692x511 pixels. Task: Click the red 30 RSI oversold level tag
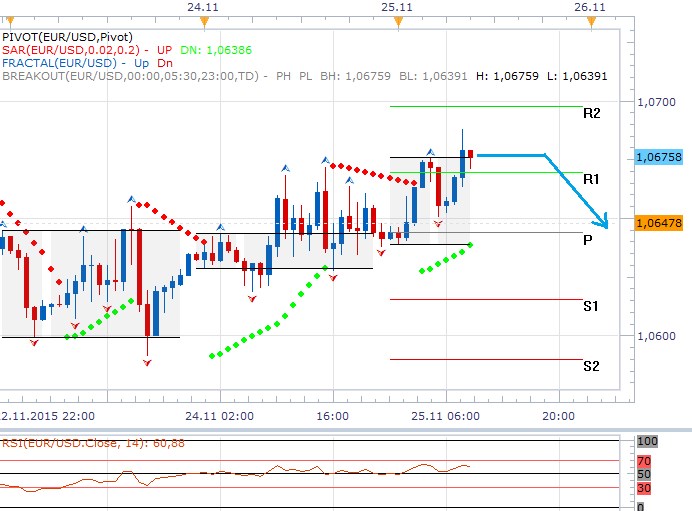[x=646, y=487]
